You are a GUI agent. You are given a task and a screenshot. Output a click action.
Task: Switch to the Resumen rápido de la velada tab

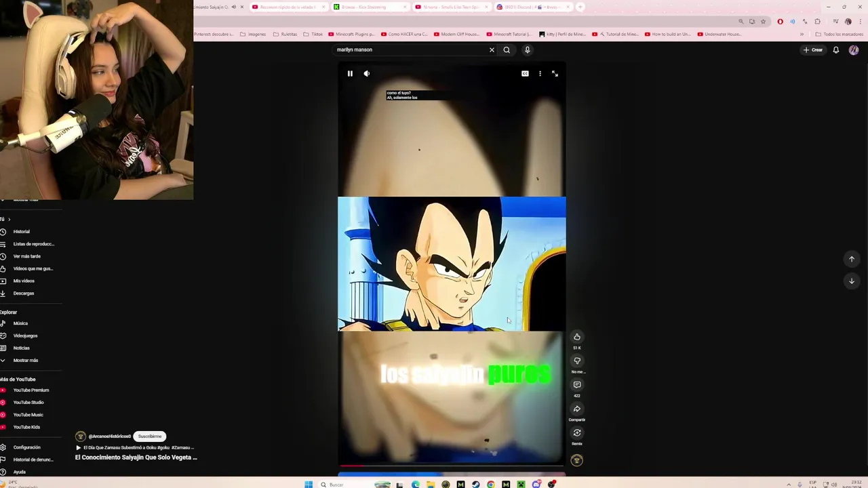point(288,7)
